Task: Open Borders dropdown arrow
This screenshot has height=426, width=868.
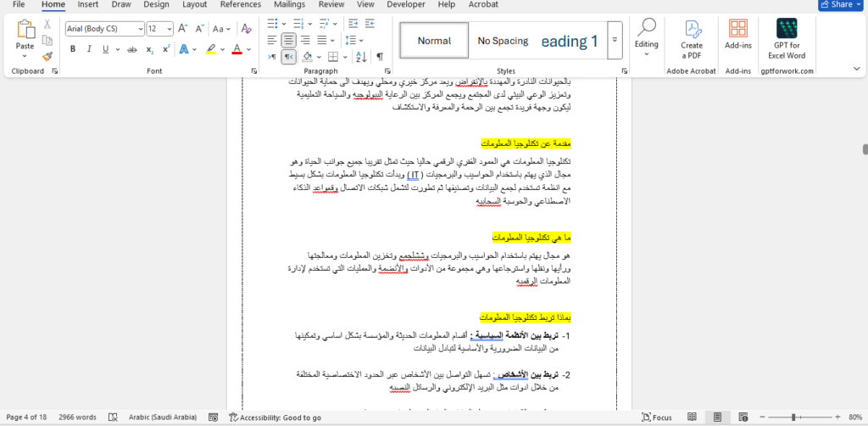Action: 347,57
